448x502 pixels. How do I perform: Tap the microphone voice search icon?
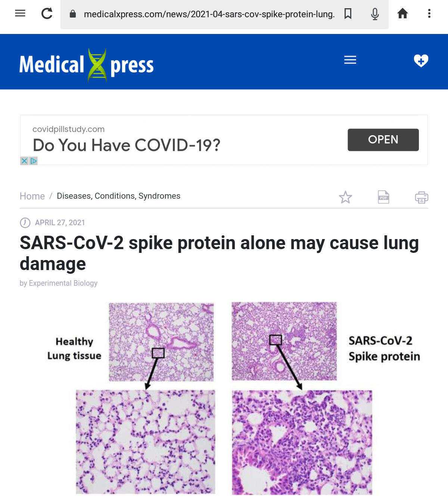coord(375,14)
